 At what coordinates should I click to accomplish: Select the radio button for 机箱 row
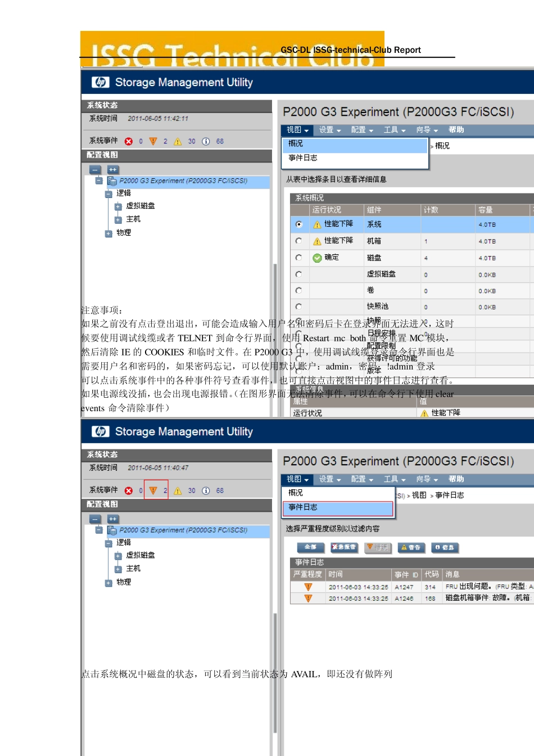(299, 241)
